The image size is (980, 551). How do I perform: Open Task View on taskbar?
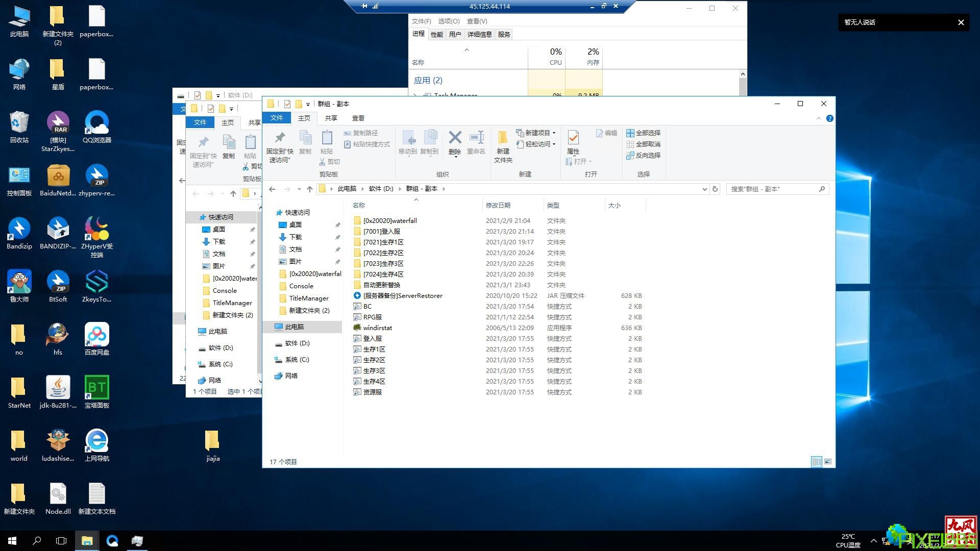61,541
